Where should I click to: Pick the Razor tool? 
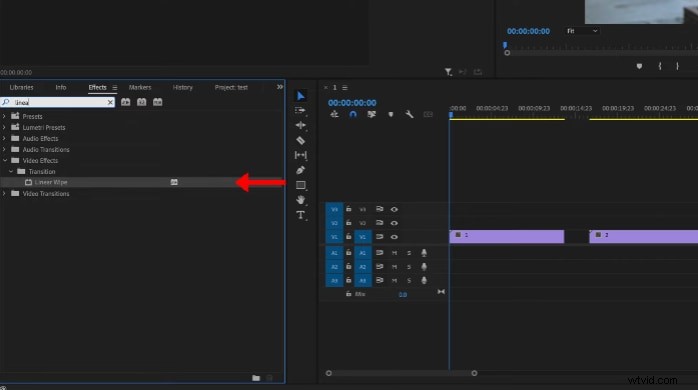(301, 141)
